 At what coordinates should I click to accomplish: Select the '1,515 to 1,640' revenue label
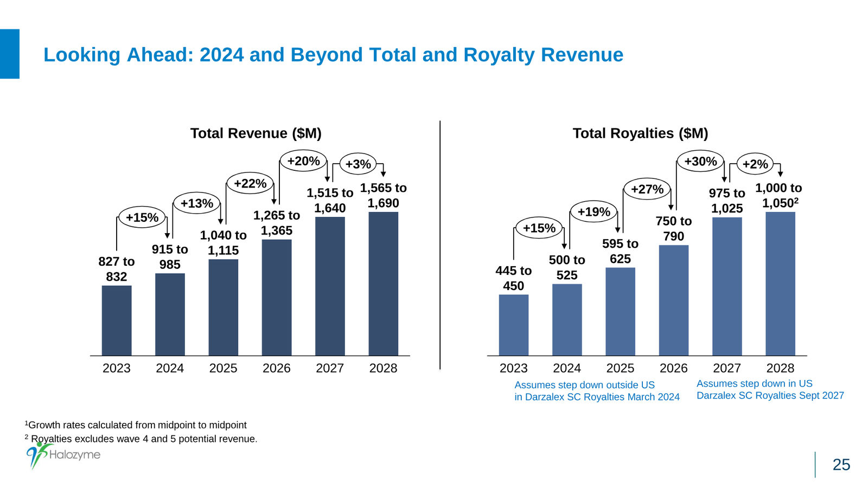(330, 201)
